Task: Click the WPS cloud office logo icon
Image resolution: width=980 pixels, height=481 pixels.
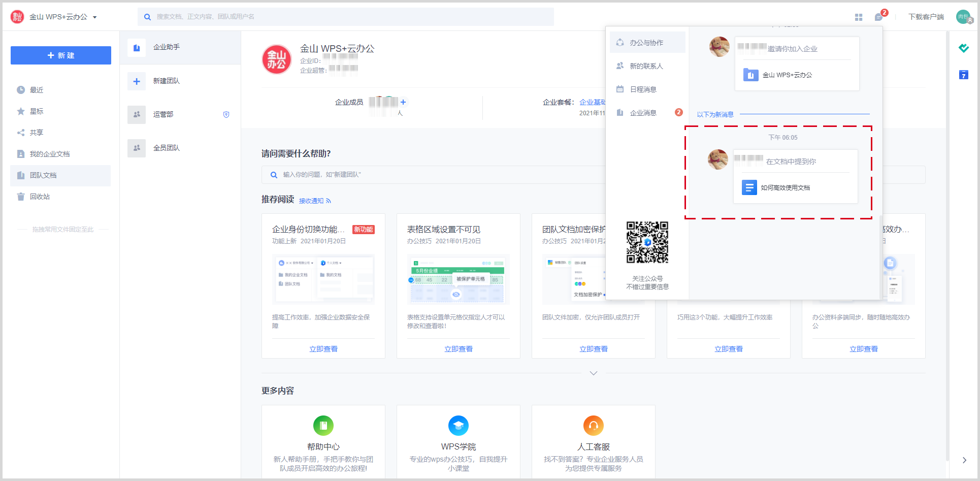Action: point(17,17)
